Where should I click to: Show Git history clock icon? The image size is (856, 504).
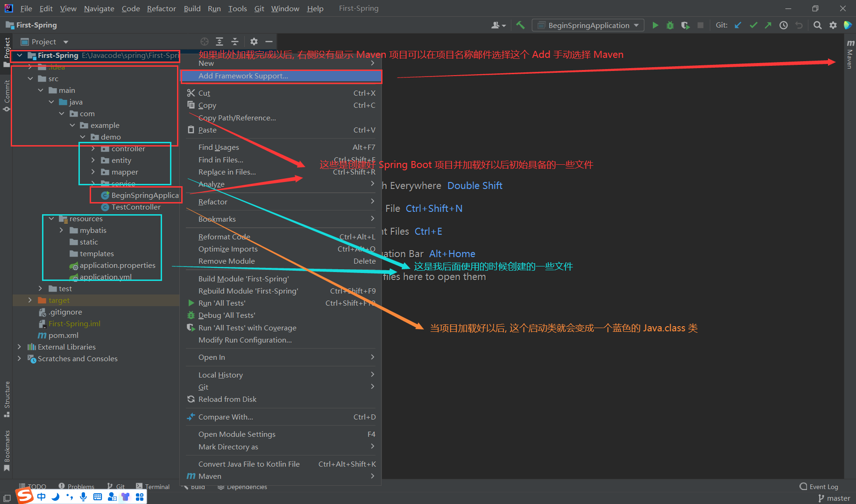(784, 25)
